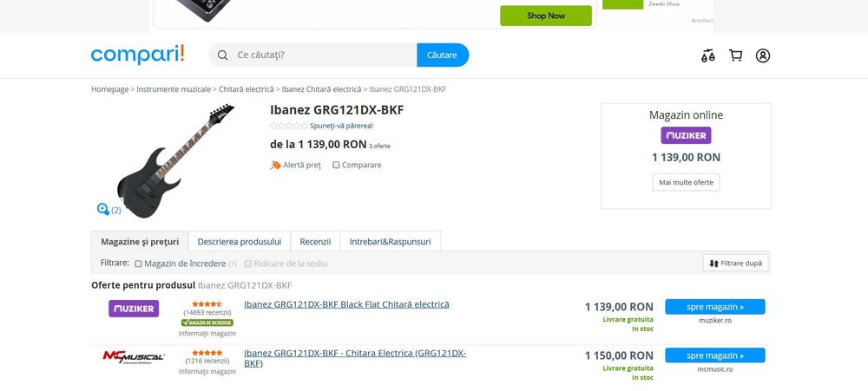Viewport: 868px width, 391px height.
Task: Switch to the Descrierea produsului tab
Action: click(240, 241)
